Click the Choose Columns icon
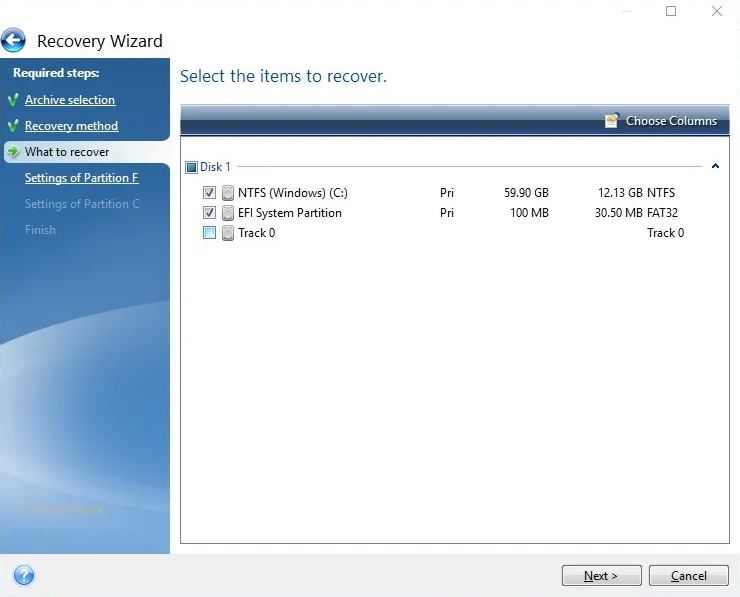This screenshot has height=597, width=740. pyautogui.click(x=612, y=121)
